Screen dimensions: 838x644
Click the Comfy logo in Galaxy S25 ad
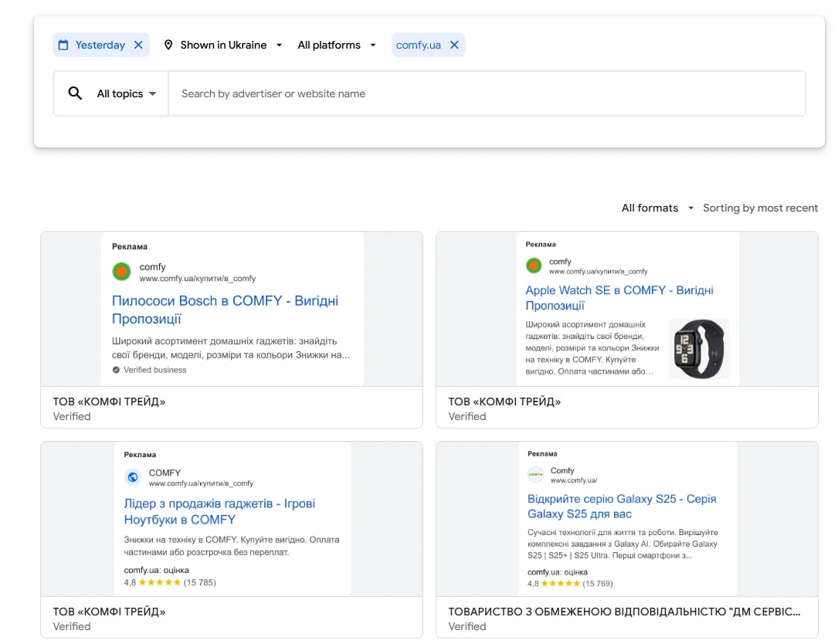[x=535, y=474]
